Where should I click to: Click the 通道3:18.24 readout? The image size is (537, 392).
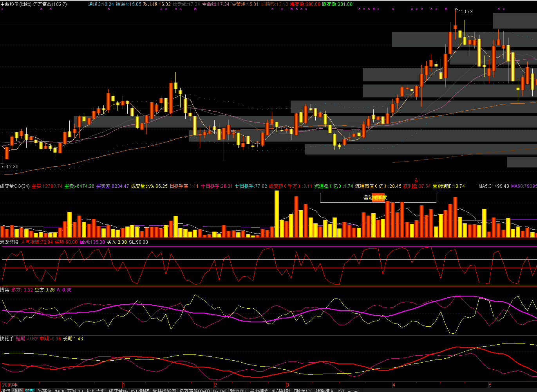[101, 4]
